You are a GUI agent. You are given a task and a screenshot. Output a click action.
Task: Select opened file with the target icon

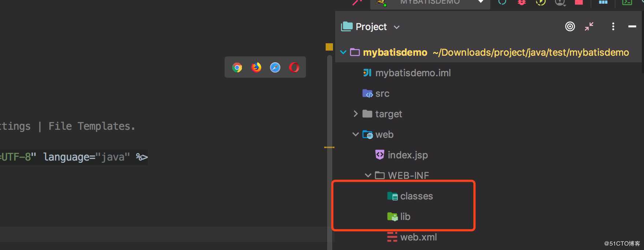click(570, 26)
